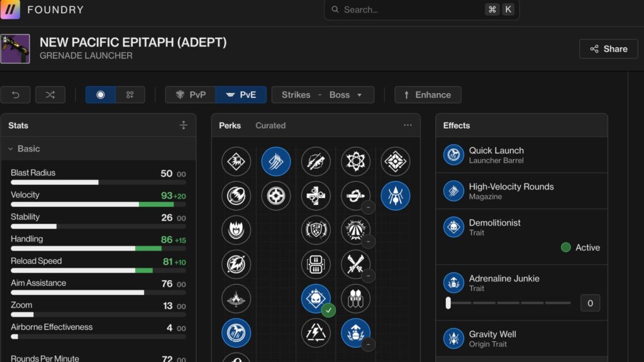This screenshot has width=644, height=362.
Task: Switch to the Curated tab
Action: [x=270, y=126]
